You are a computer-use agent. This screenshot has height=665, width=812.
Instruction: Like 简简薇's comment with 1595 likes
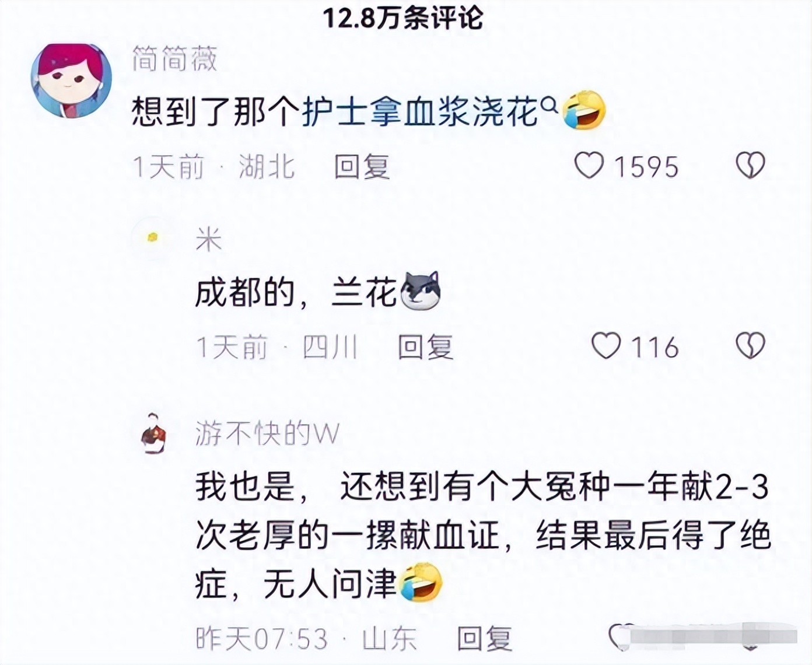tap(589, 166)
